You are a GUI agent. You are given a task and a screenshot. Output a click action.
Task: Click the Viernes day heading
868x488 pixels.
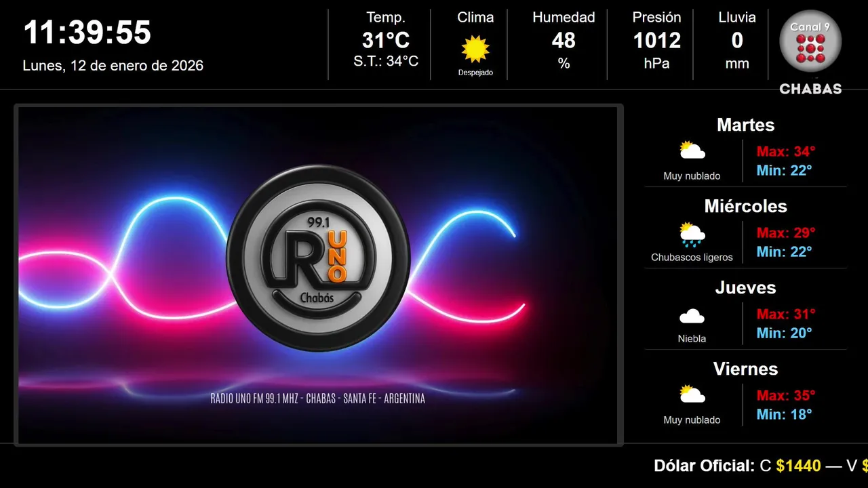(745, 369)
